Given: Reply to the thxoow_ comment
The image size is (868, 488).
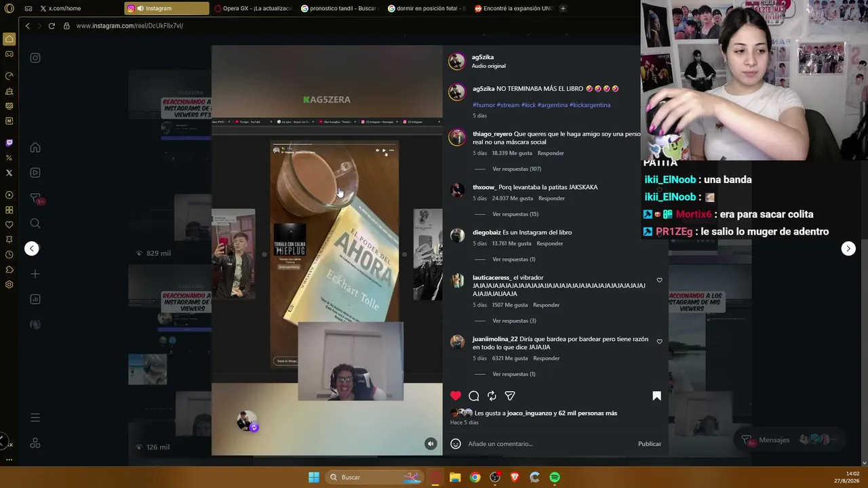Looking at the screenshot, I should (551, 199).
